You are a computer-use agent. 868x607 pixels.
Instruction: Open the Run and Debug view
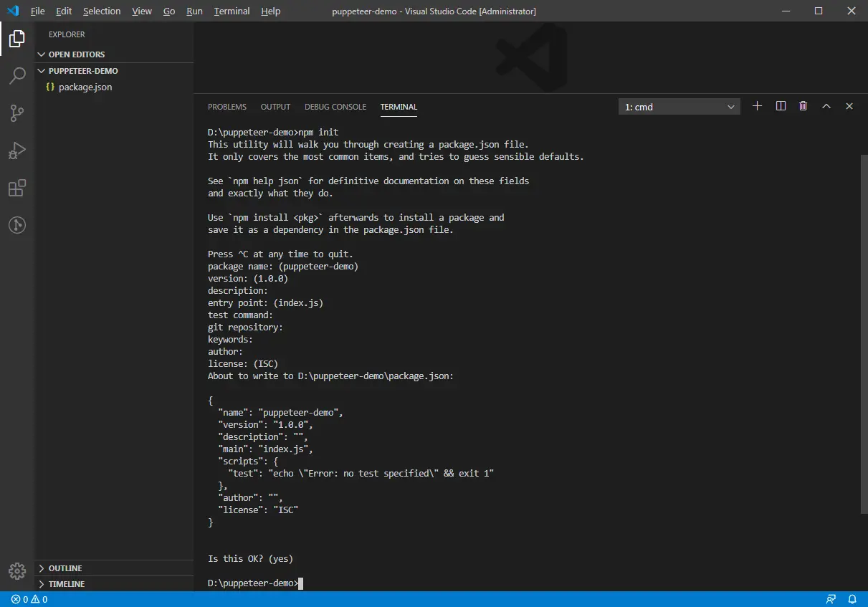17,150
